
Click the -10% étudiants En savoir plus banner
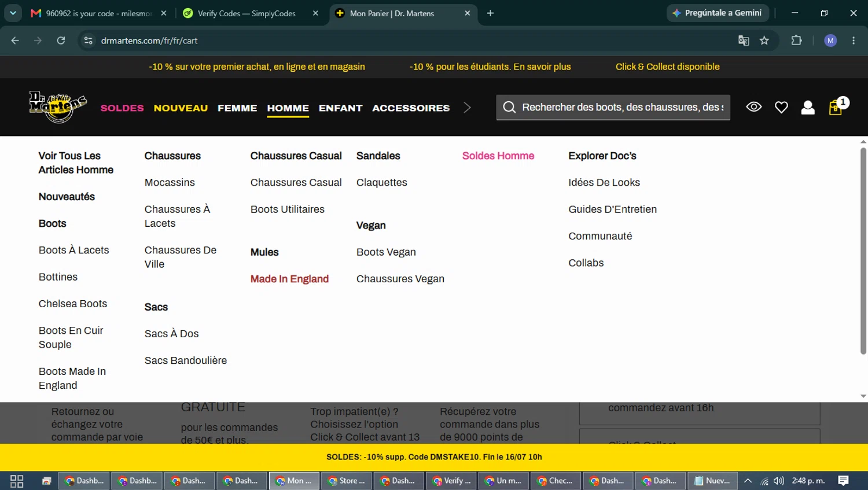click(x=490, y=67)
